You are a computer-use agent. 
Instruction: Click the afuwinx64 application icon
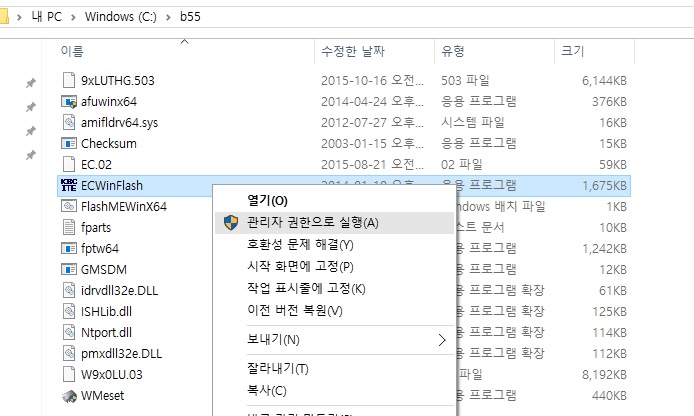[69, 102]
